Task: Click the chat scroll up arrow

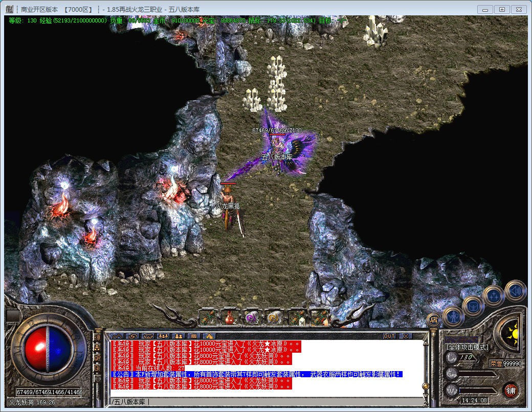Action: (x=425, y=344)
